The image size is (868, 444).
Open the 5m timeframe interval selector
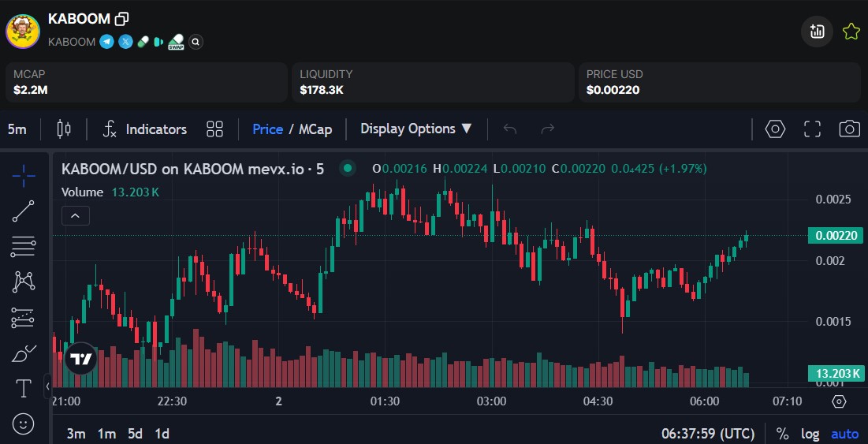click(17, 129)
